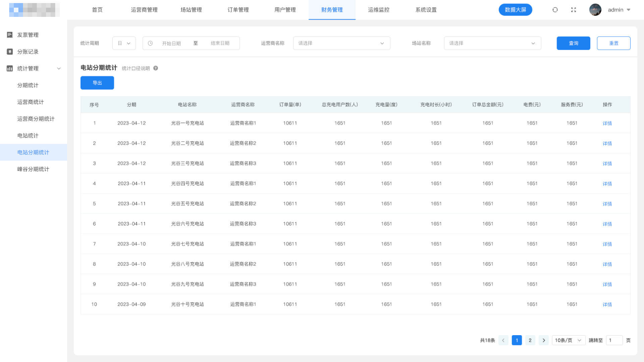
Task: Open 详情 for 光谷三号充电站
Action: pos(607,164)
